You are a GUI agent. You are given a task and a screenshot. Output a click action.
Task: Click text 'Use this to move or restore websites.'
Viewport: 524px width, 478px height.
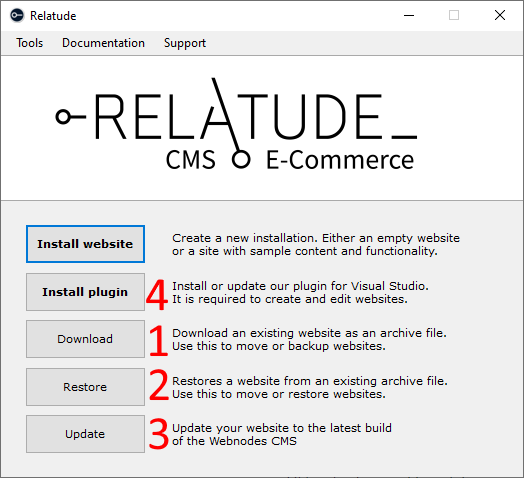coord(279,394)
